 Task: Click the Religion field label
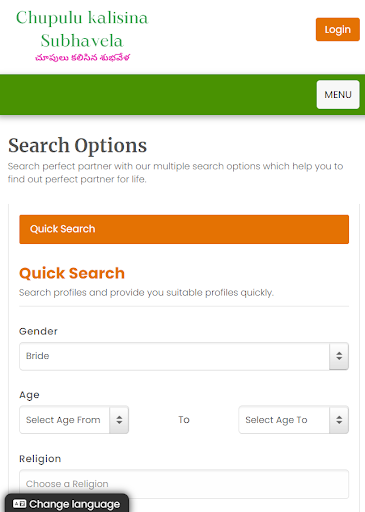click(x=40, y=459)
